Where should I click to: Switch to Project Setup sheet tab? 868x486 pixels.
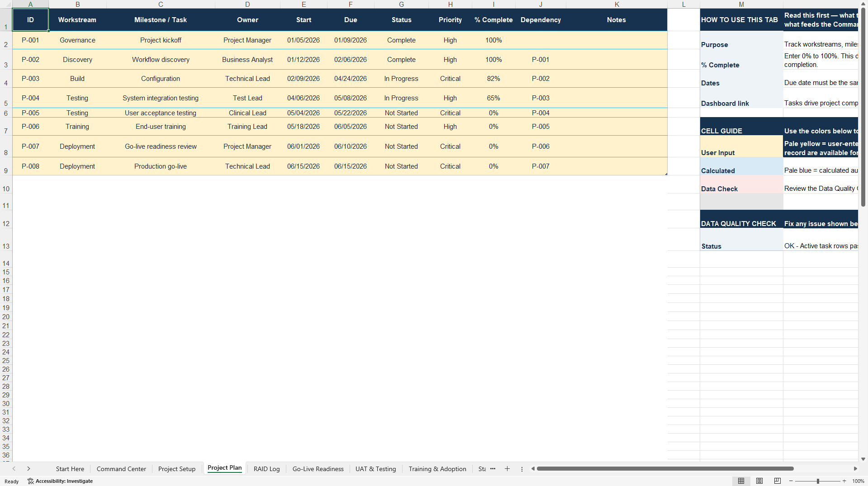click(x=177, y=469)
